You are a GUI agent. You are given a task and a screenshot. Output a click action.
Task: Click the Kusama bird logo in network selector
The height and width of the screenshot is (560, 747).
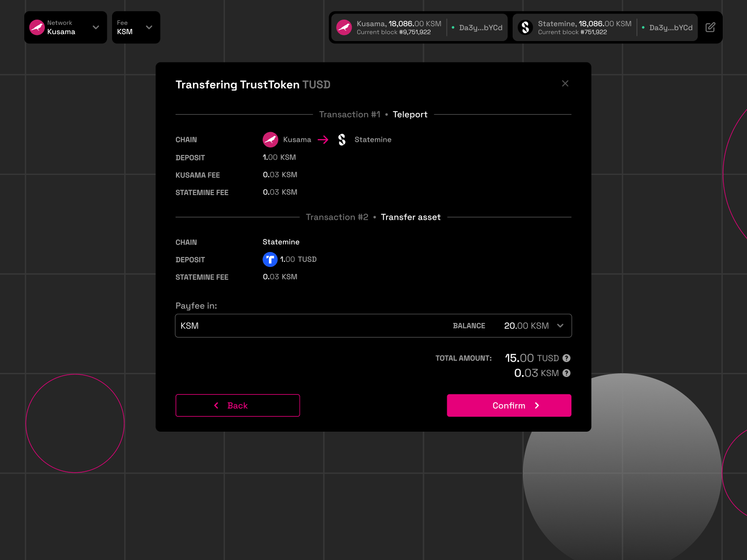pyautogui.click(x=37, y=28)
